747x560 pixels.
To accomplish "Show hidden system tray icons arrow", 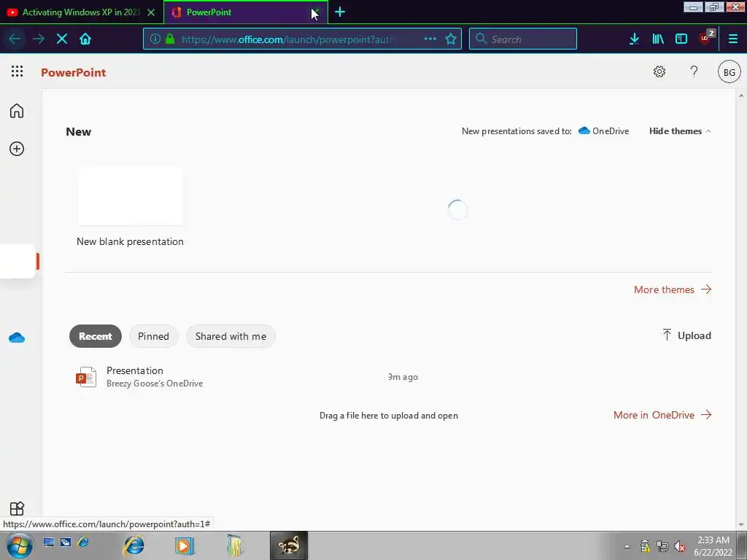I will click(627, 546).
